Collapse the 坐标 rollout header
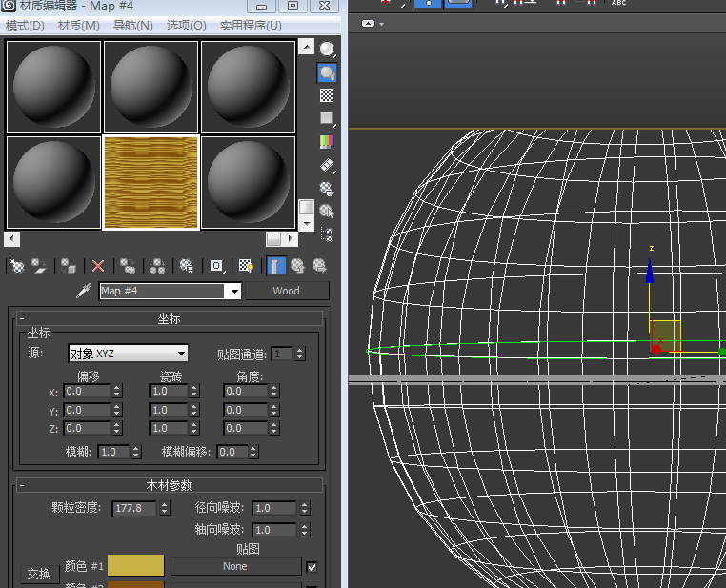This screenshot has height=588, width=726. coord(169,318)
